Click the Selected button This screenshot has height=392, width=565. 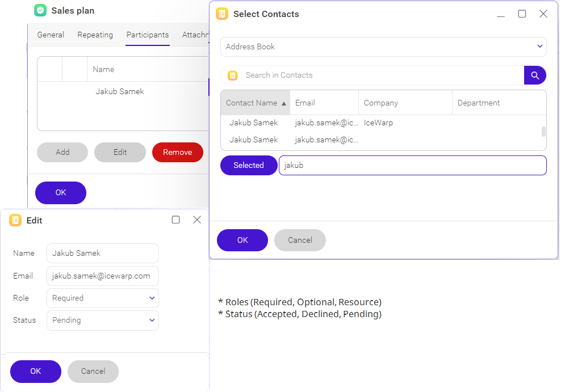[249, 165]
